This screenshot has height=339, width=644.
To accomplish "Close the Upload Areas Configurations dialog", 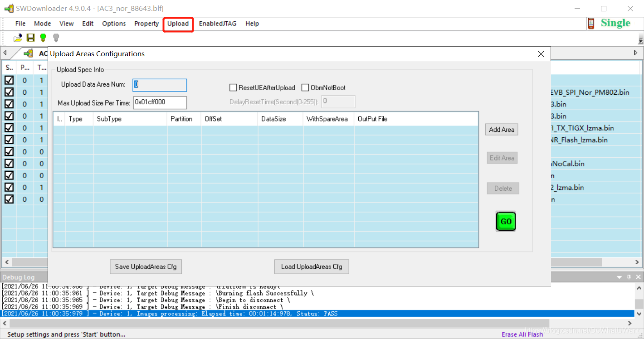I will click(x=541, y=54).
